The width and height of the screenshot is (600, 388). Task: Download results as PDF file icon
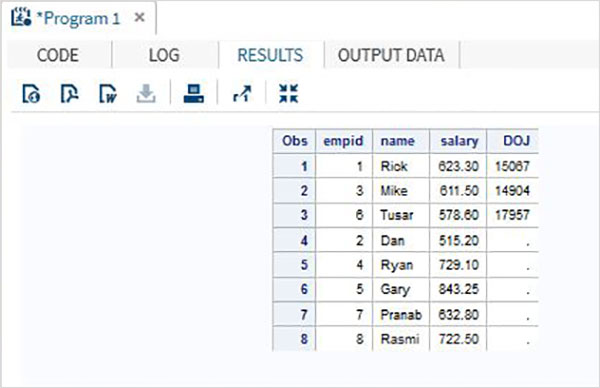coord(69,94)
